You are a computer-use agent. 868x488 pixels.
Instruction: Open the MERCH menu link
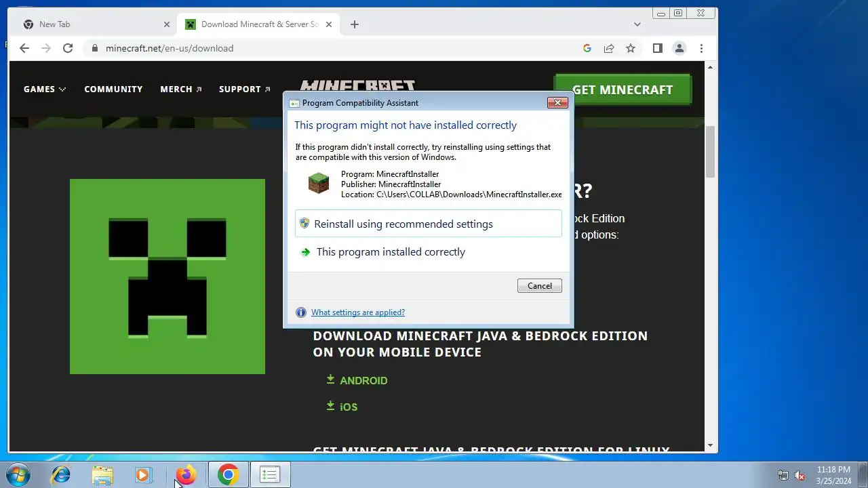(181, 89)
